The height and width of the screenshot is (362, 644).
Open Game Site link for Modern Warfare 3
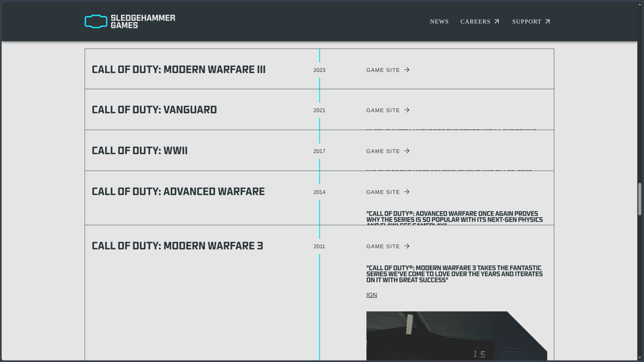(x=388, y=246)
